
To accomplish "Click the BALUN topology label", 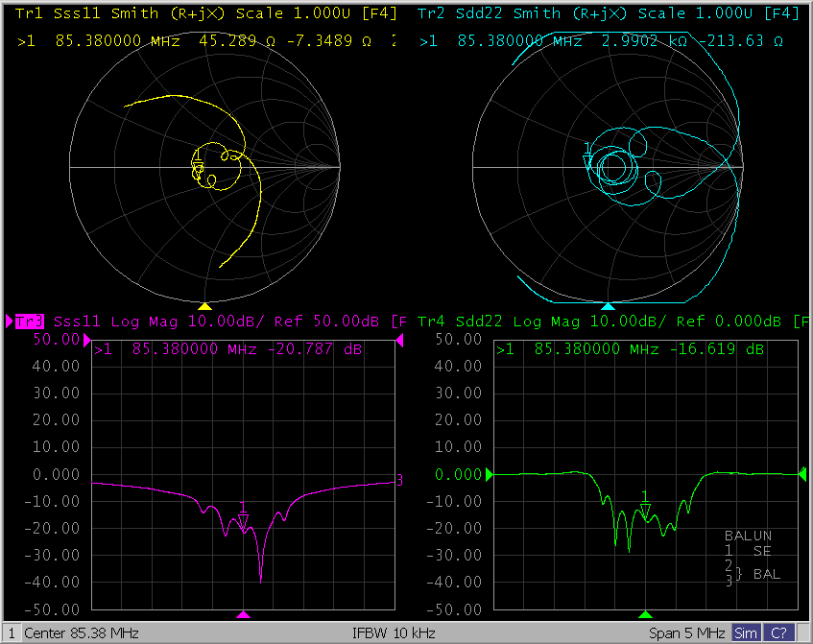I will [748, 536].
